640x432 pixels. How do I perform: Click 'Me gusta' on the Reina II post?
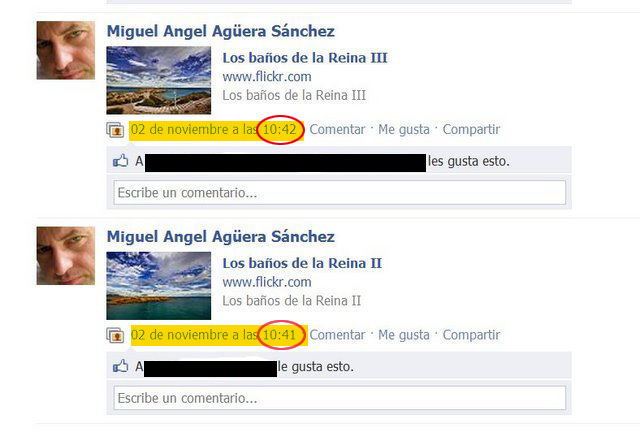[x=404, y=335]
